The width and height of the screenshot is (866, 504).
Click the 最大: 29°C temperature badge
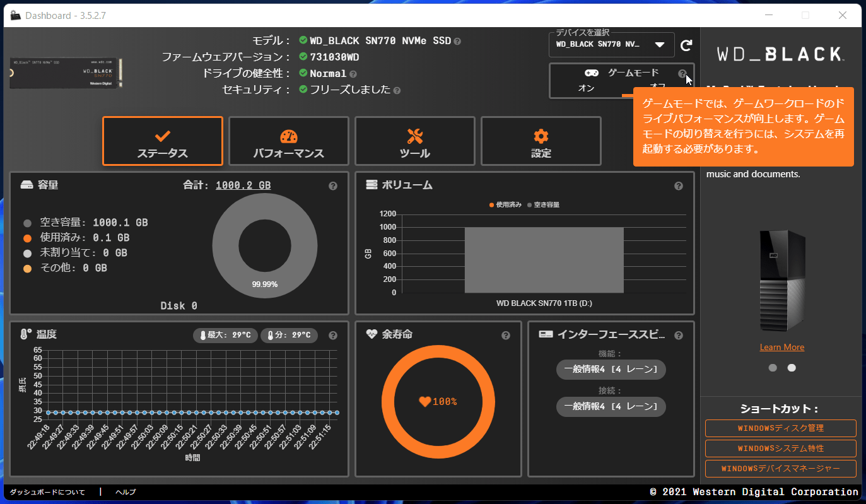pos(225,336)
